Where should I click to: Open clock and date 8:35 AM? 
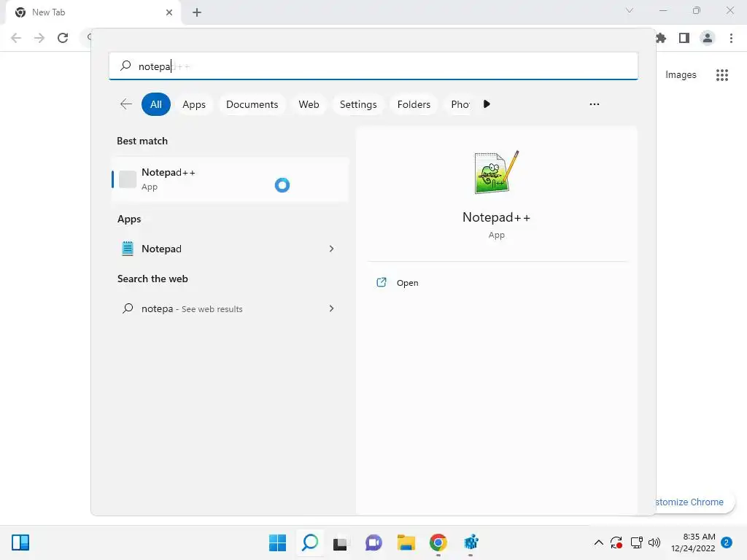pyautogui.click(x=693, y=542)
